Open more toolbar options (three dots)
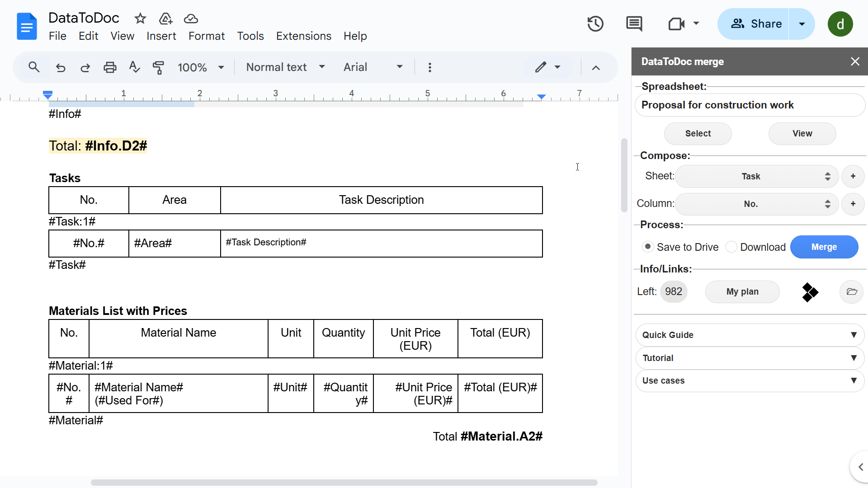The height and width of the screenshot is (488, 868). pos(429,67)
